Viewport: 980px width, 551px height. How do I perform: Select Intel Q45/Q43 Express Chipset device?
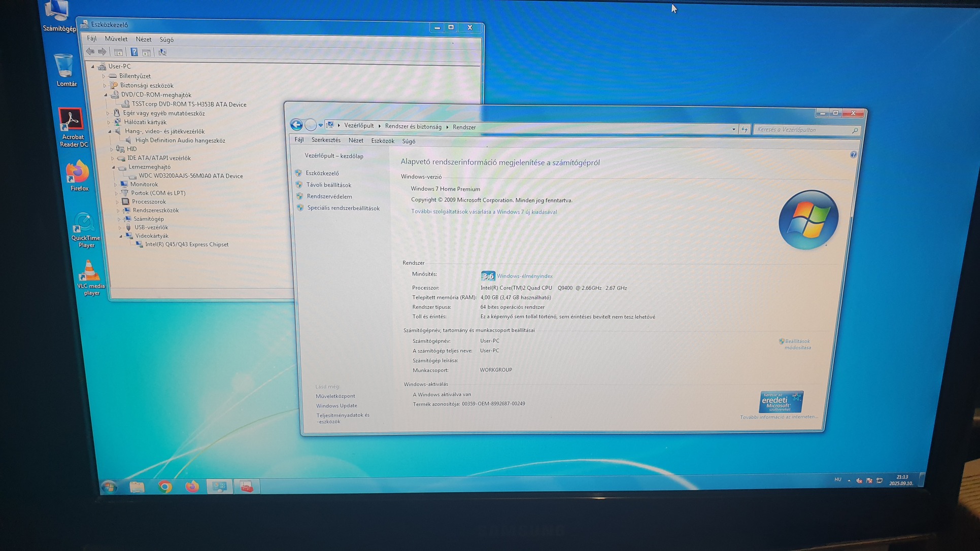186,245
